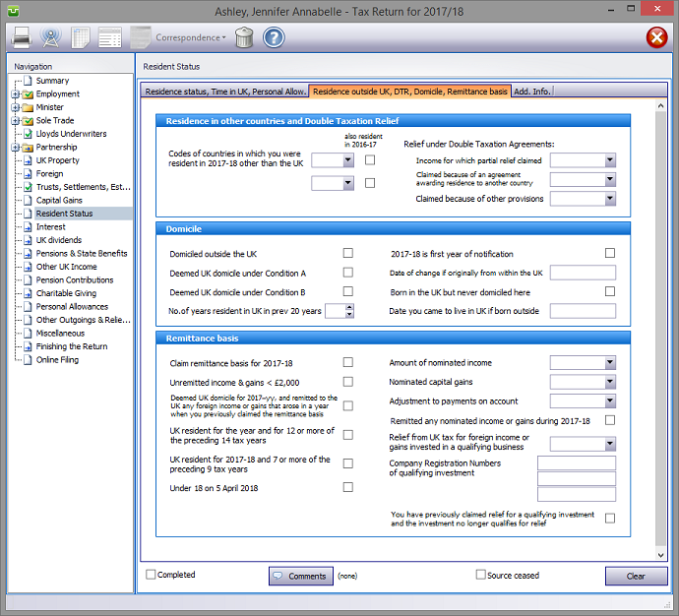679x616 pixels.
Task: Open the Add. Info. tab
Action: coord(532,92)
